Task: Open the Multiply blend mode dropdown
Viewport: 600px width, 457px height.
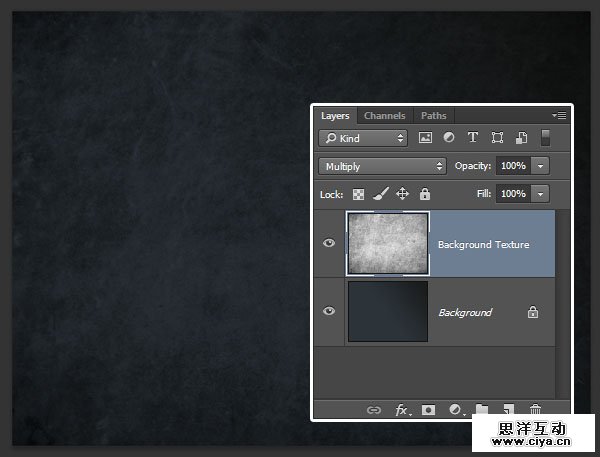Action: pyautogui.click(x=382, y=166)
